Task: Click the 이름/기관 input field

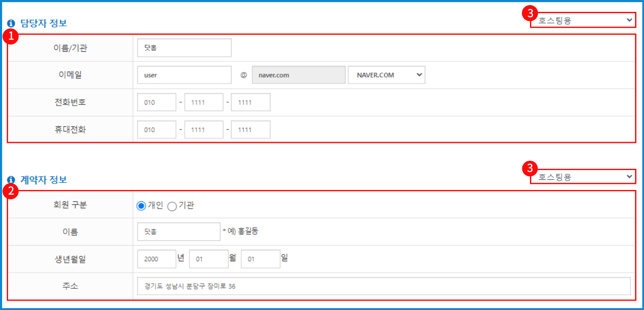Action: tap(184, 48)
